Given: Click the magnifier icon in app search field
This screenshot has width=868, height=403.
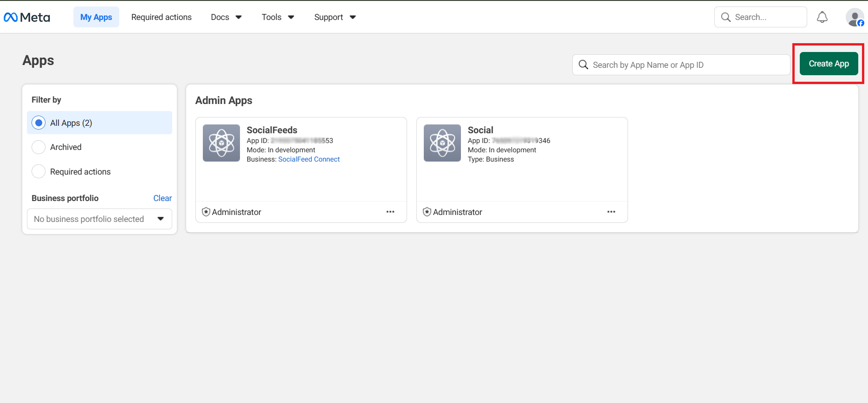Looking at the screenshot, I should (583, 65).
